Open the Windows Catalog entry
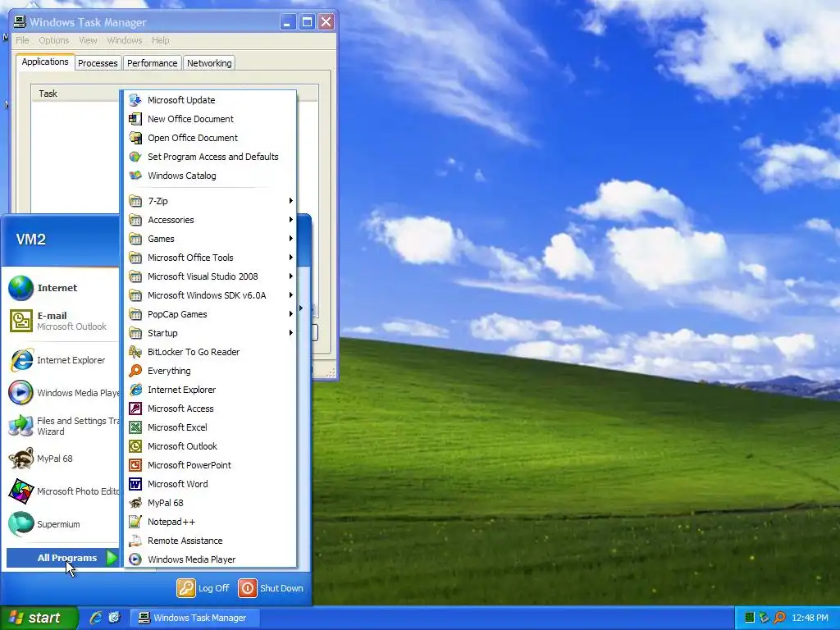 tap(210, 176)
